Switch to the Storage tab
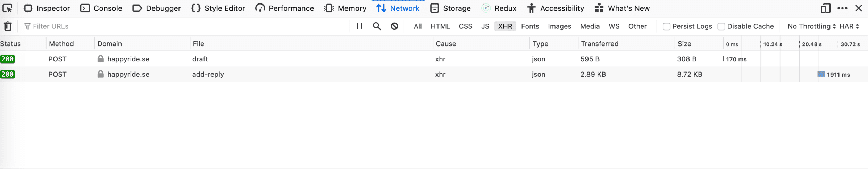Viewport: 868px width, 169px height. [450, 8]
